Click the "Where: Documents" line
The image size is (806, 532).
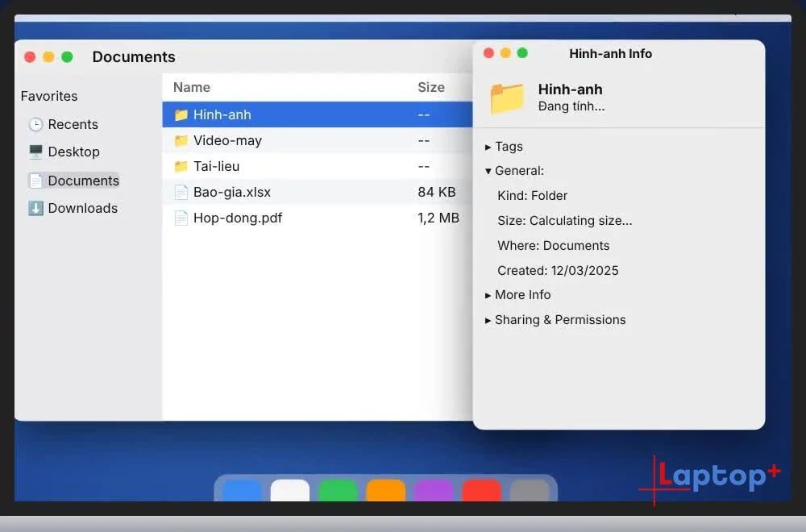(x=554, y=246)
